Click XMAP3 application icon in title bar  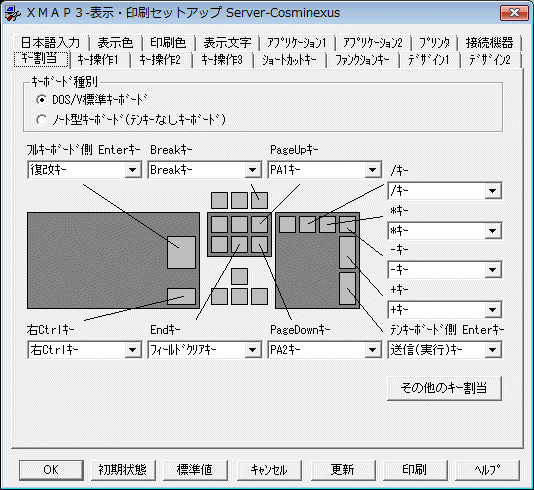(13, 13)
